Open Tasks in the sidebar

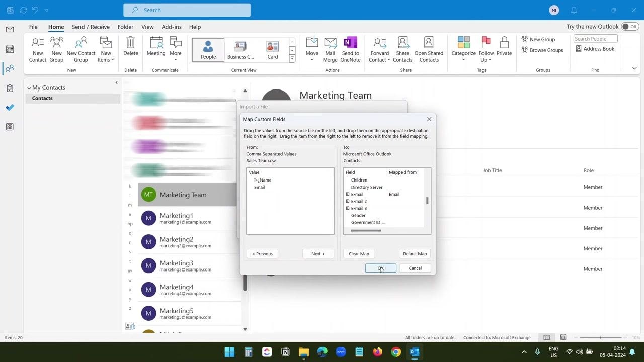(10, 88)
